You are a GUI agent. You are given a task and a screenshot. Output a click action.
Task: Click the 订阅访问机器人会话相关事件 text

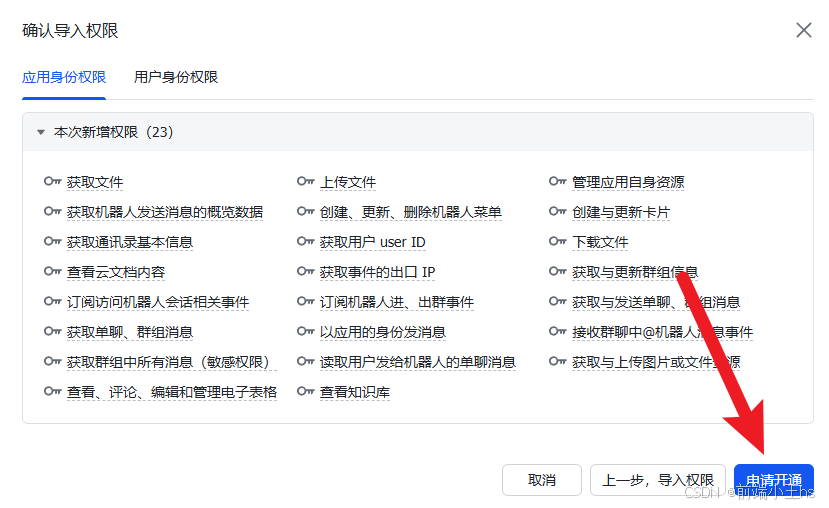coord(158,302)
